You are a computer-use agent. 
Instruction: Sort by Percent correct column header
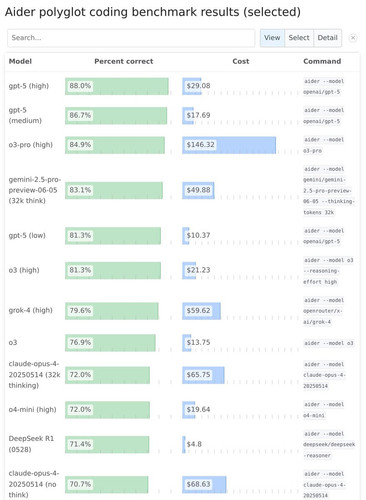pyautogui.click(x=124, y=61)
